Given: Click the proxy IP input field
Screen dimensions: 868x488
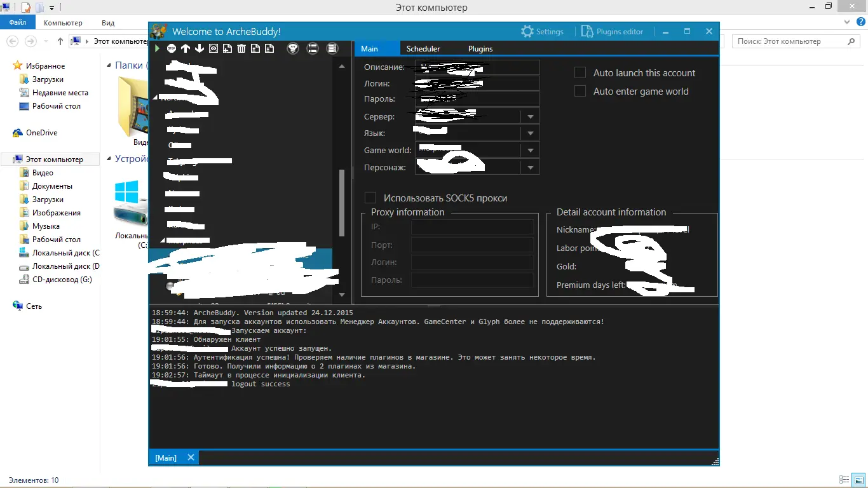Looking at the screenshot, I should point(472,227).
